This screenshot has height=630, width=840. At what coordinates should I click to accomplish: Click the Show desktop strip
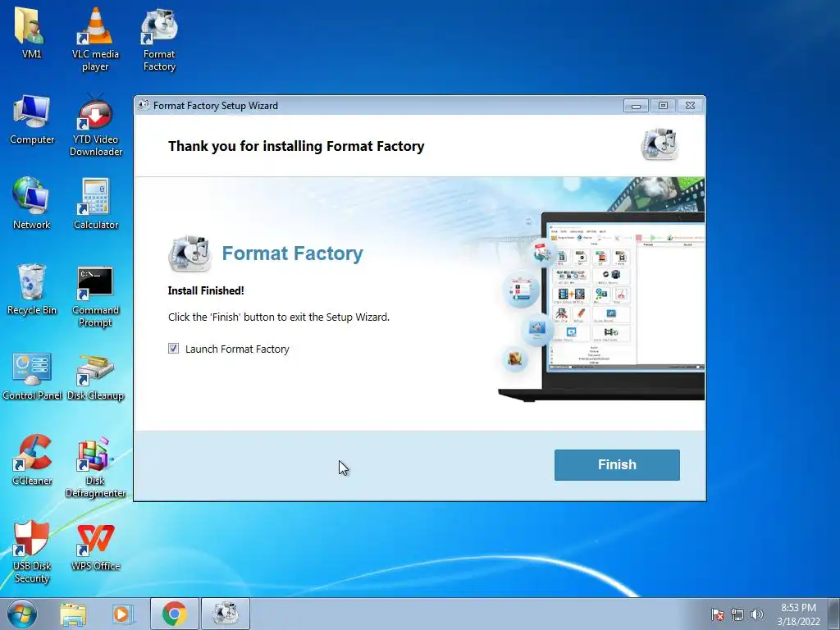(835, 614)
